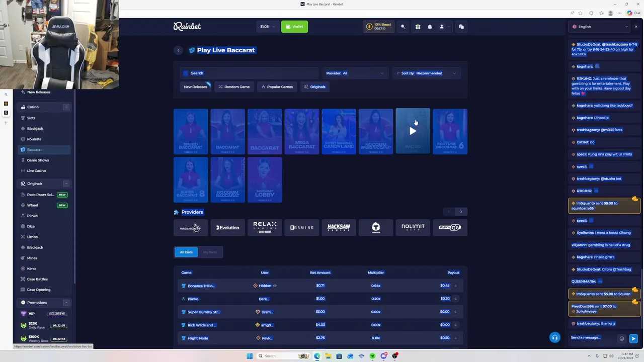Select the Evolution provider logo
This screenshot has height=362, width=644.
tap(227, 228)
